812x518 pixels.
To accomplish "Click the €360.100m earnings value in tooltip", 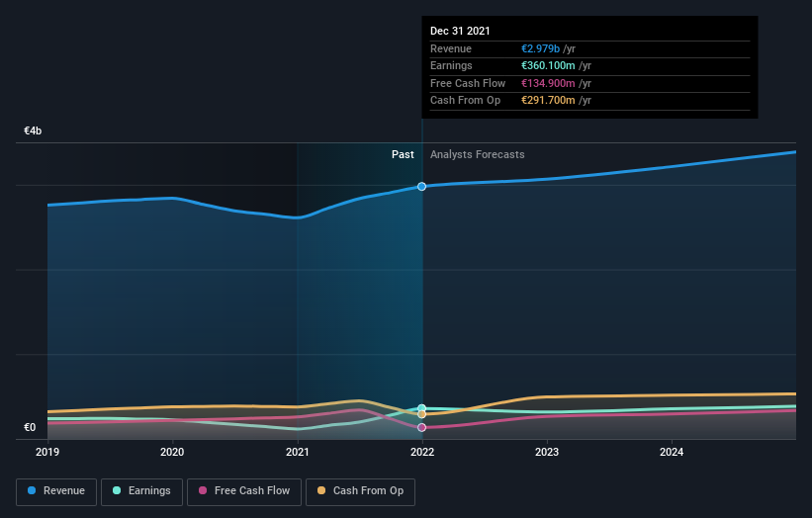I will [x=548, y=65].
